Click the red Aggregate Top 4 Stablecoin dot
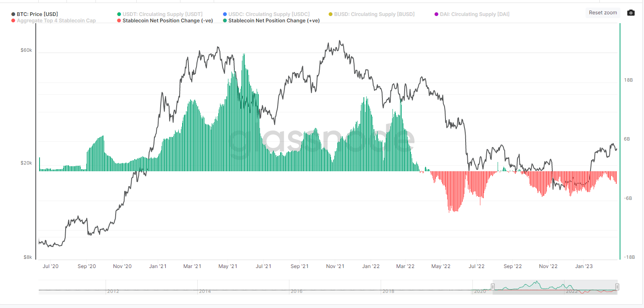 coord(13,20)
